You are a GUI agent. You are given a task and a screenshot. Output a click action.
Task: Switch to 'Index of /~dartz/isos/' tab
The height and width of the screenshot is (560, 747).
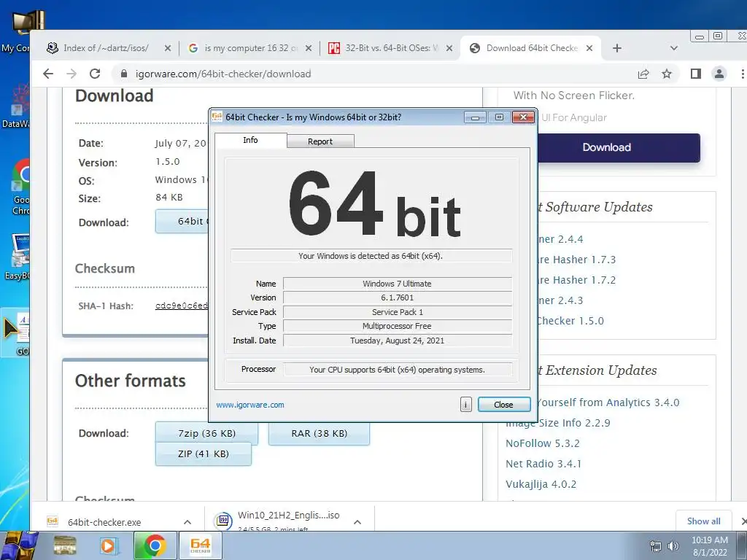106,48
